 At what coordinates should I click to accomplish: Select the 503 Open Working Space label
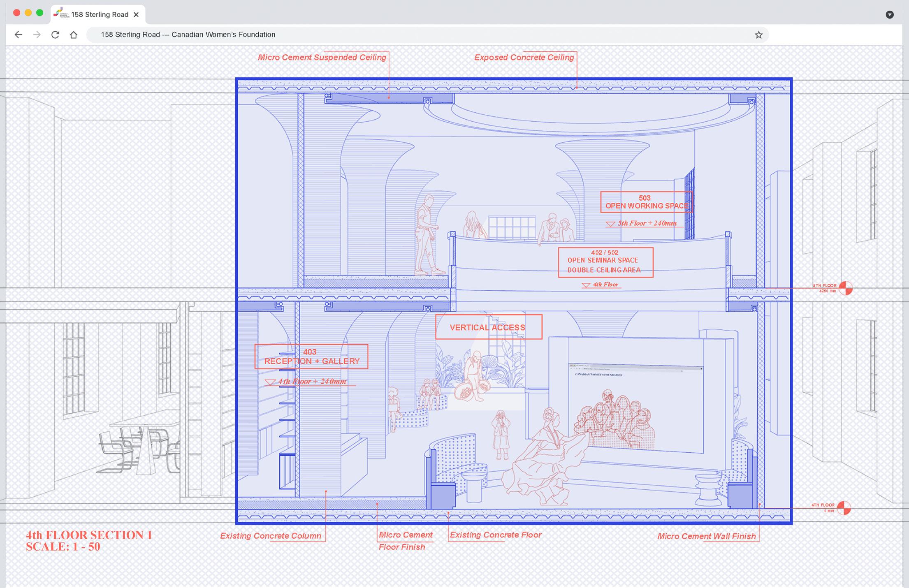pos(646,202)
